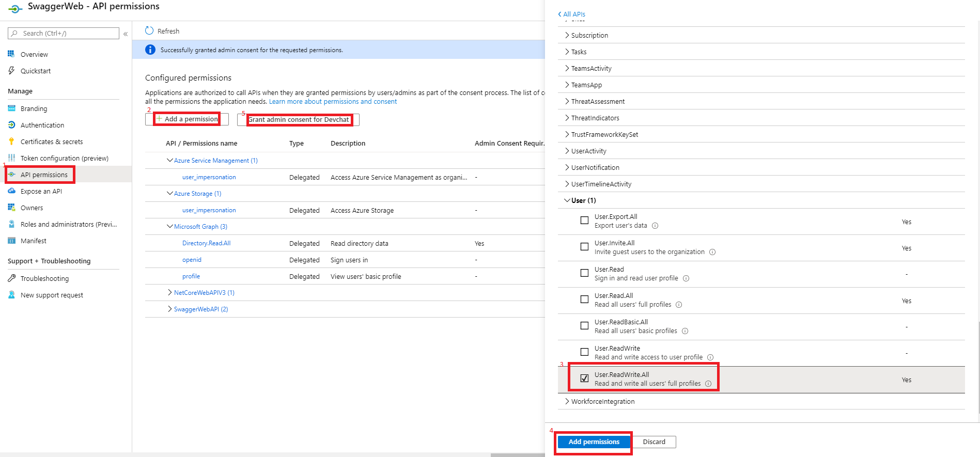Viewport: 980px width, 457px height.
Task: Click Grant admin consent for Devchat
Action: tap(298, 120)
